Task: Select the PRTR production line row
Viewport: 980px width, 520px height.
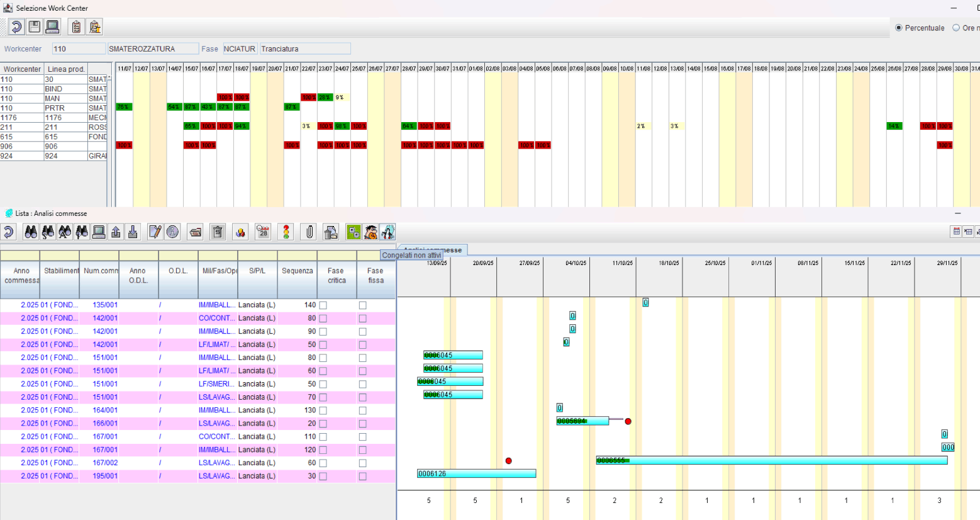Action: click(x=53, y=108)
